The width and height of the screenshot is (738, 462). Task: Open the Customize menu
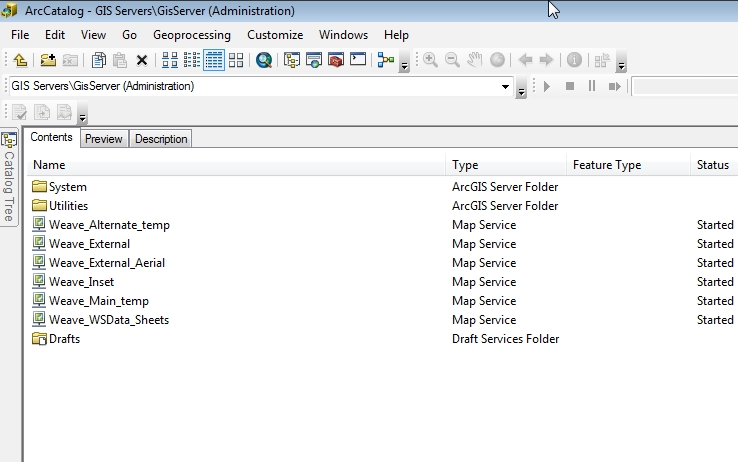275,35
